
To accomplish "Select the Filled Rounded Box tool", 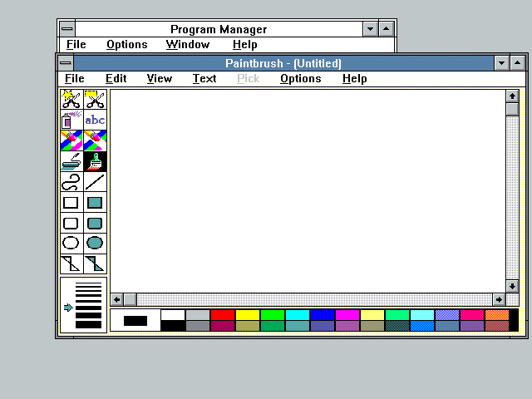I will [96, 223].
